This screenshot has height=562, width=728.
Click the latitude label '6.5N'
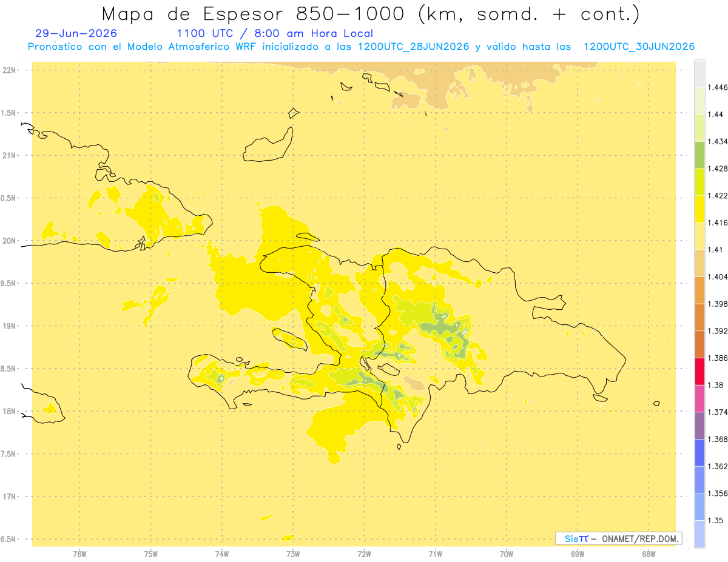pyautogui.click(x=8, y=540)
